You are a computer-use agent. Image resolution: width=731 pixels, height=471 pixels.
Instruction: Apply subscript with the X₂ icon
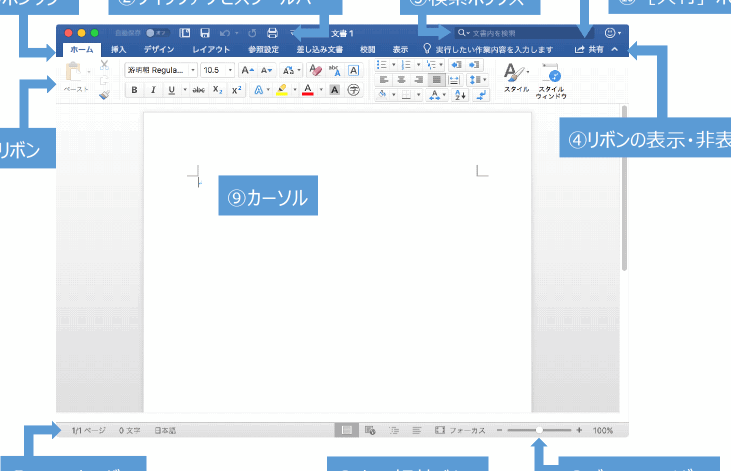(x=218, y=90)
